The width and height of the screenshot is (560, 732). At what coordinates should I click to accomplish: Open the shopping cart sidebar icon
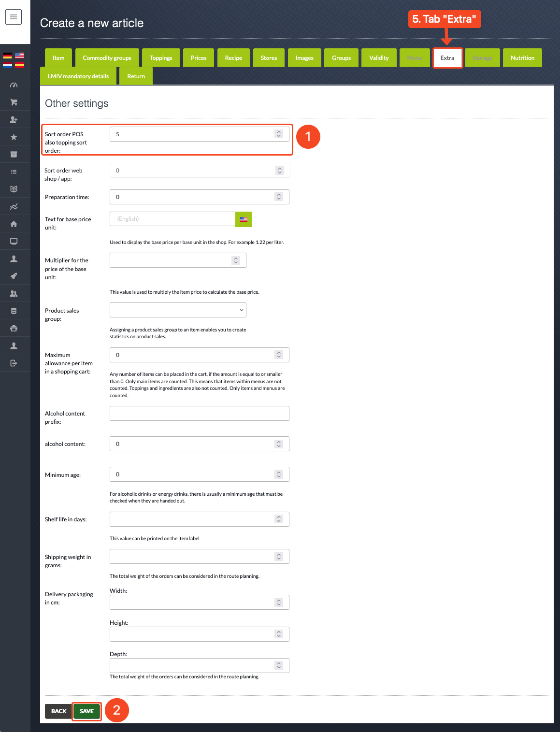[x=14, y=102]
